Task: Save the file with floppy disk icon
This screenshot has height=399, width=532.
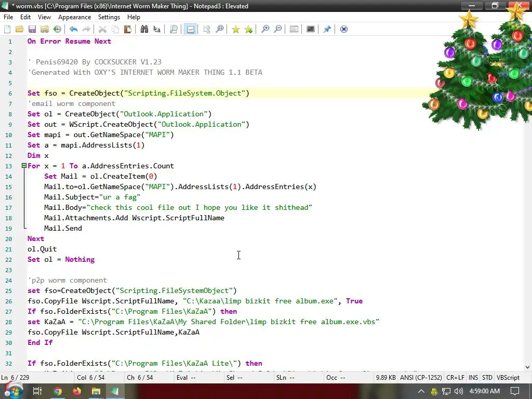Action: pos(32,29)
